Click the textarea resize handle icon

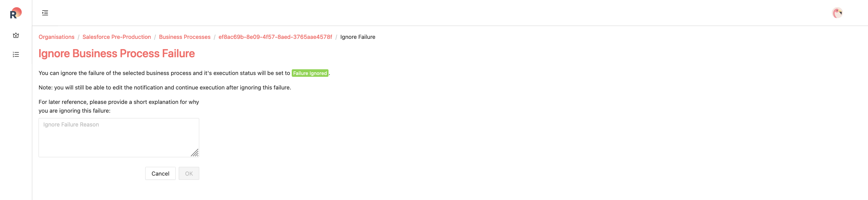point(195,153)
